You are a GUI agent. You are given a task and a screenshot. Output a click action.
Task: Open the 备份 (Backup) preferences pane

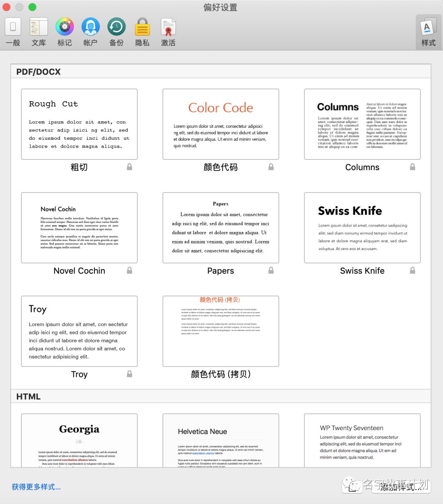pos(116,32)
